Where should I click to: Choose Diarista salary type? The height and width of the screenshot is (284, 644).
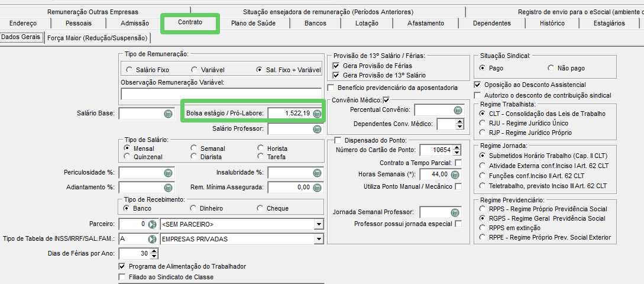193,156
